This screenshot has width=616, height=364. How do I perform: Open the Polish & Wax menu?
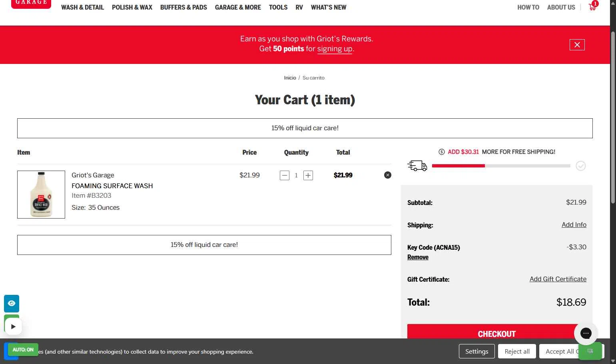tap(132, 7)
